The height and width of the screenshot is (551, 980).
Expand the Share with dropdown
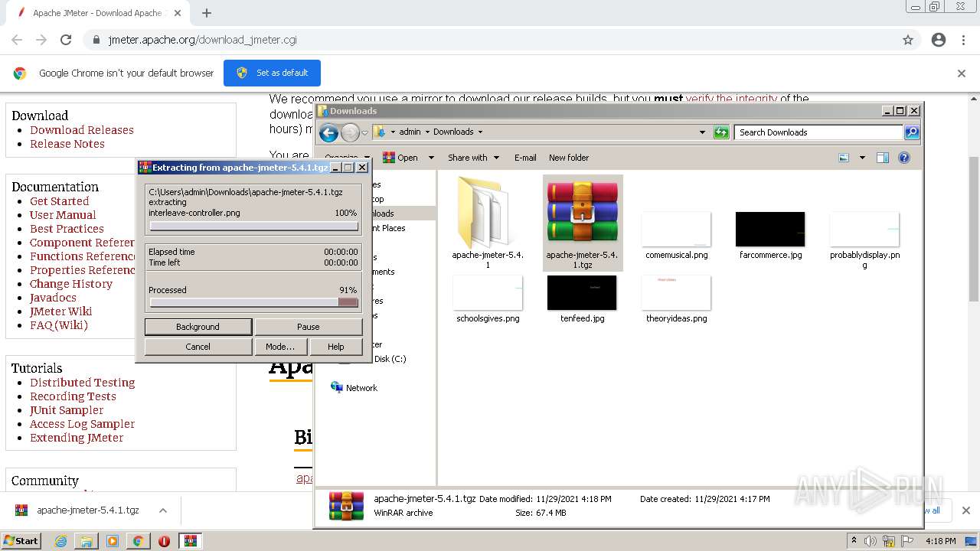[x=496, y=158]
